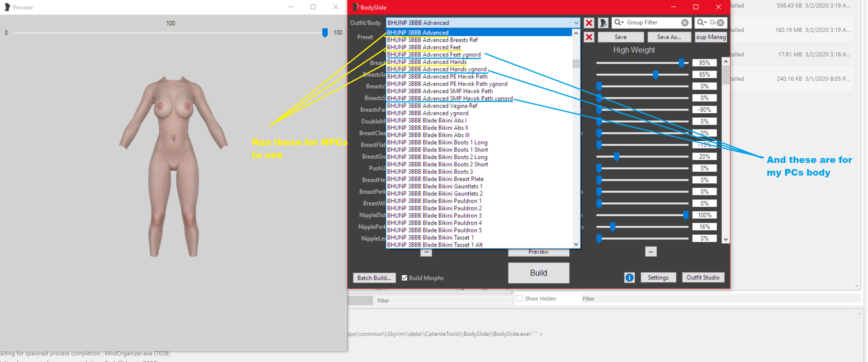Viewport: 868px width, 362px height.
Task: Open the Outfit Filter magnifier menu
Action: pyautogui.click(x=702, y=23)
